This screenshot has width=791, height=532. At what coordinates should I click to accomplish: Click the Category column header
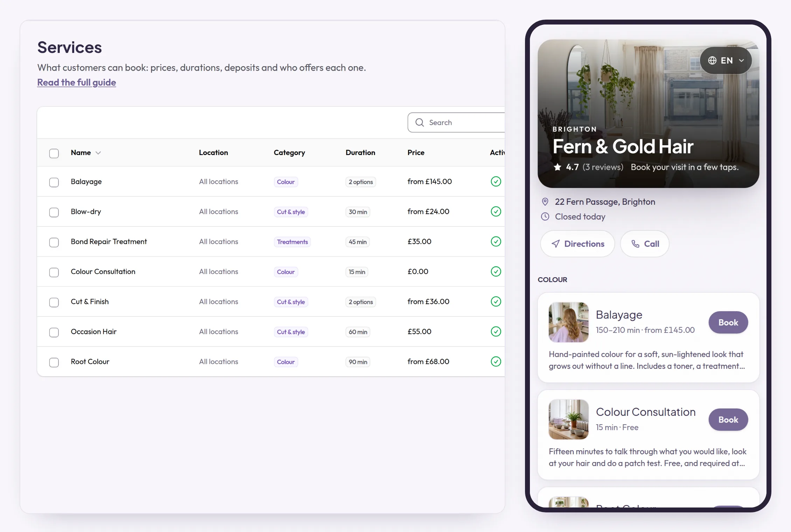[289, 153]
